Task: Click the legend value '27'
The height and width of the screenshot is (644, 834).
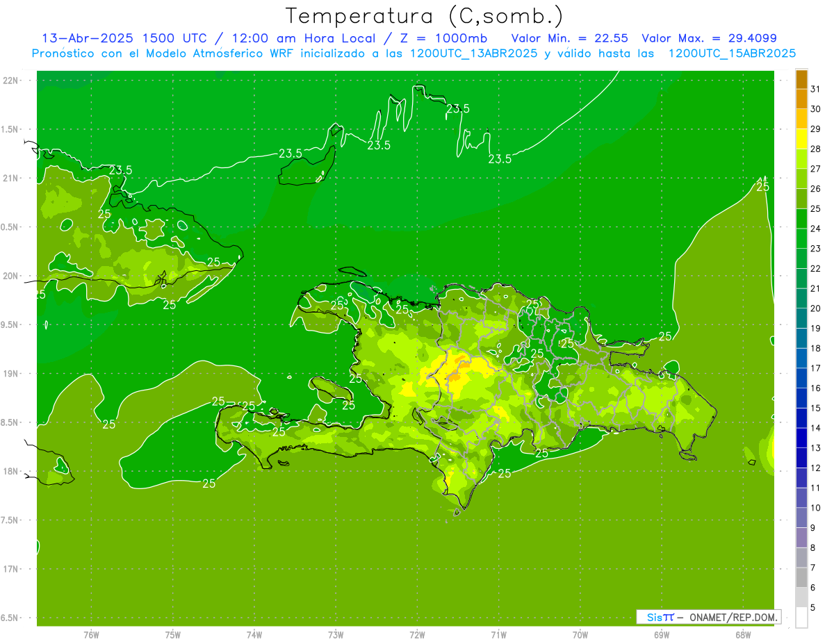Action: coord(816,169)
